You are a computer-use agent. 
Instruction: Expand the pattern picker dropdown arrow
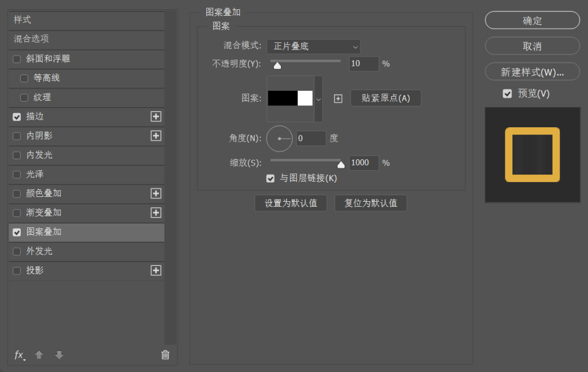(x=318, y=99)
